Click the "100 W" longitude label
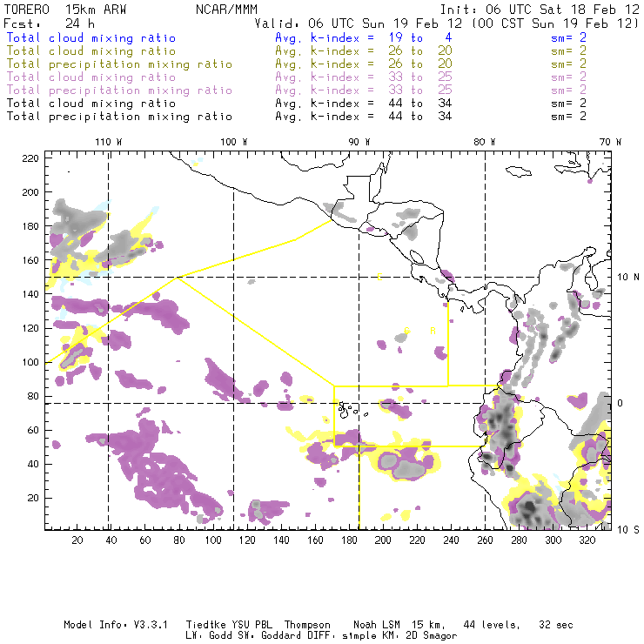 [x=234, y=142]
